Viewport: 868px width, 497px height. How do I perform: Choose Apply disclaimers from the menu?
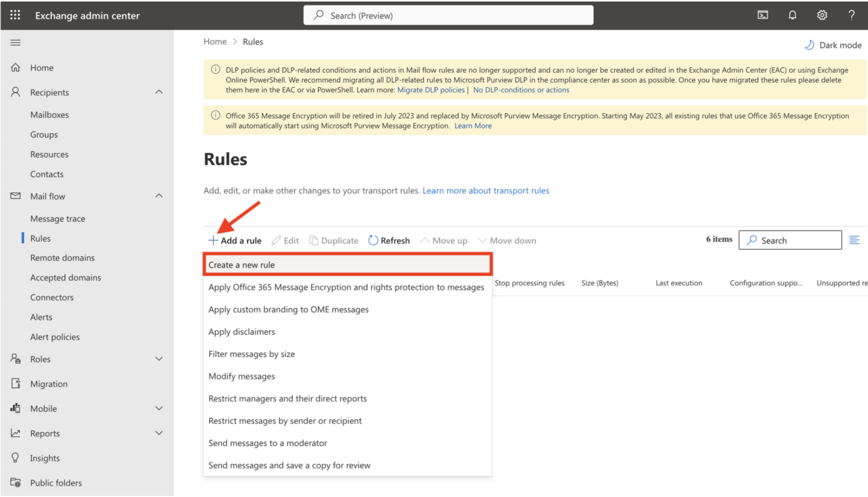tap(242, 332)
